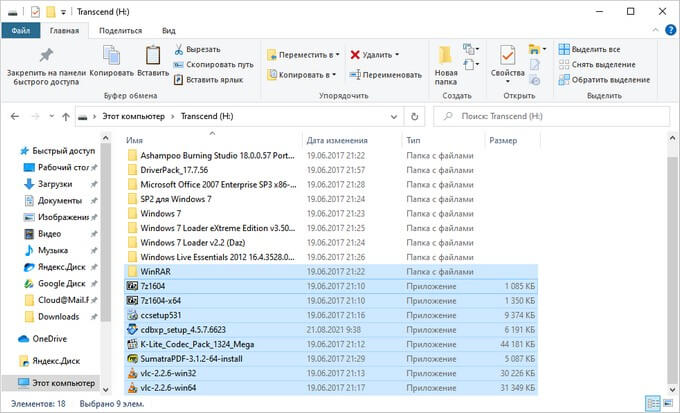Open the Копировать в dropdown
The width and height of the screenshot is (680, 413).
click(301, 75)
